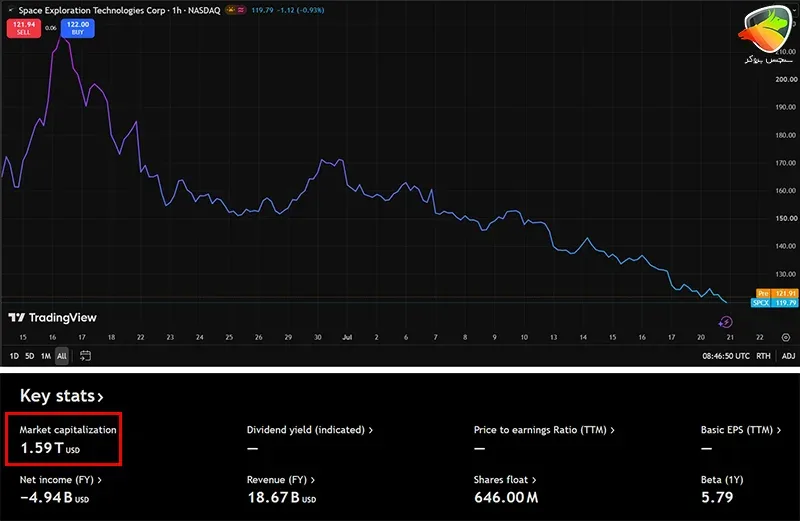This screenshot has width=800, height=521.
Task: Expand Dividend yield (indicated) details
Action: click(x=310, y=430)
